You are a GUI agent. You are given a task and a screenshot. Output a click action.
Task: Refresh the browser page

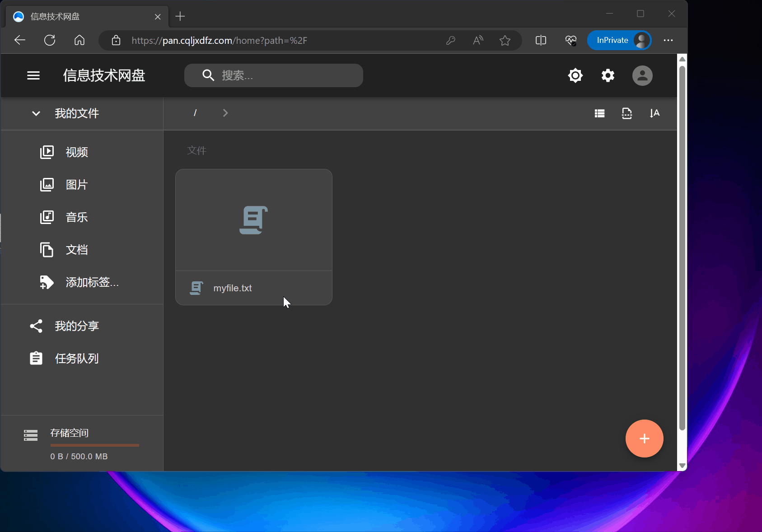50,40
